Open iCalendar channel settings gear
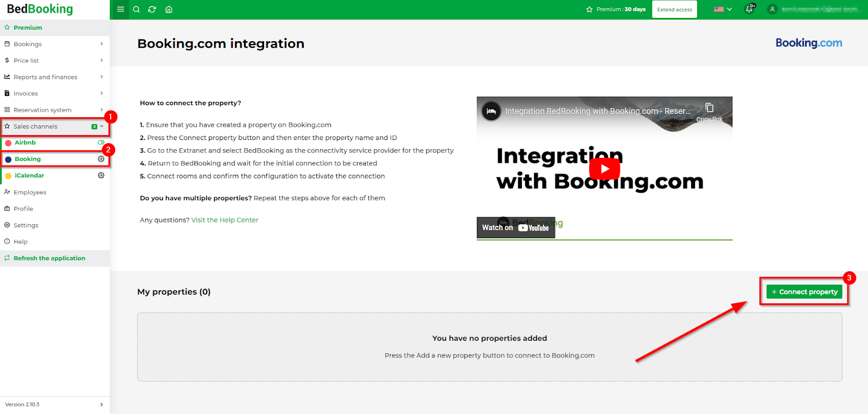868x414 pixels. click(101, 175)
